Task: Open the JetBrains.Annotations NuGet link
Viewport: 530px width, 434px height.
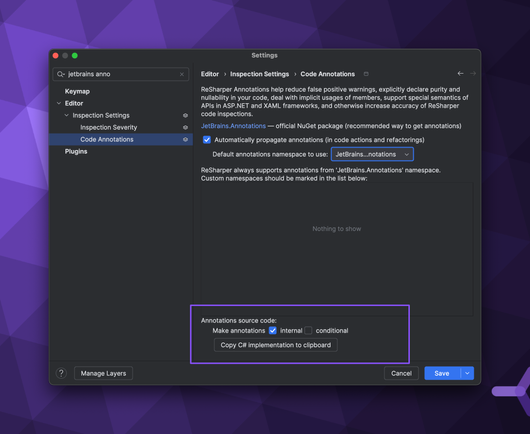Action: [x=233, y=126]
